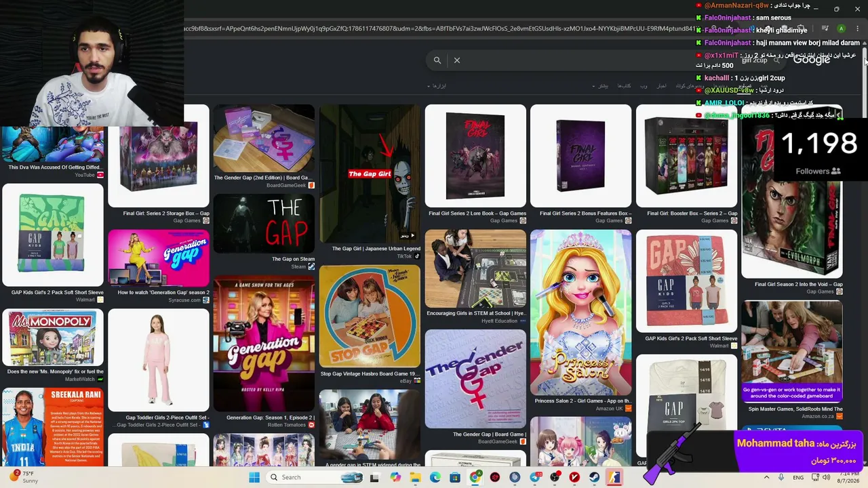Image resolution: width=868 pixels, height=488 pixels.
Task: Switch to the News (اخبار) tab
Action: (x=661, y=86)
